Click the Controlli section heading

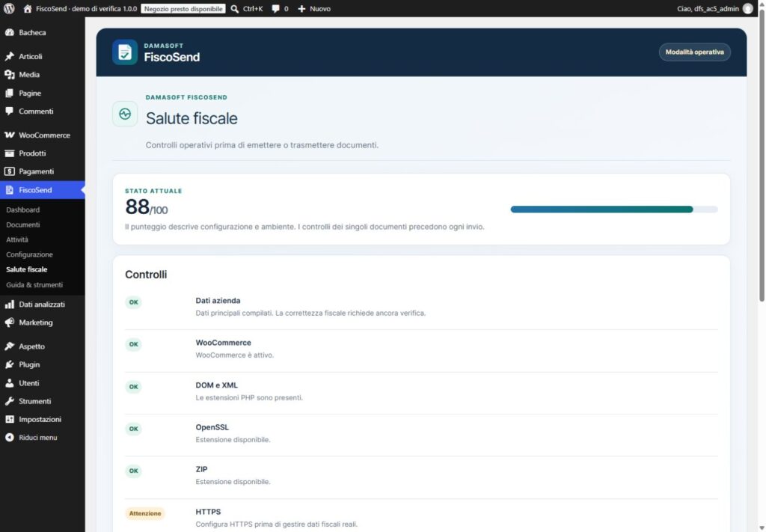pos(146,275)
